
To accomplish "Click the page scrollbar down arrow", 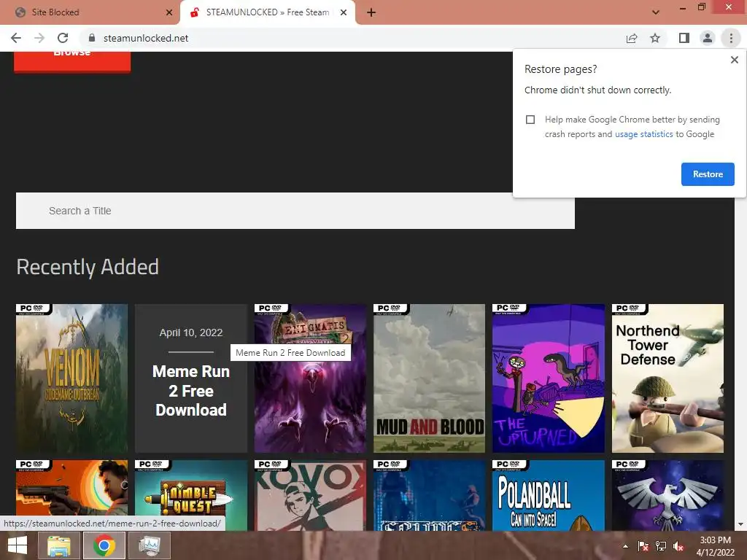I will pos(740,525).
